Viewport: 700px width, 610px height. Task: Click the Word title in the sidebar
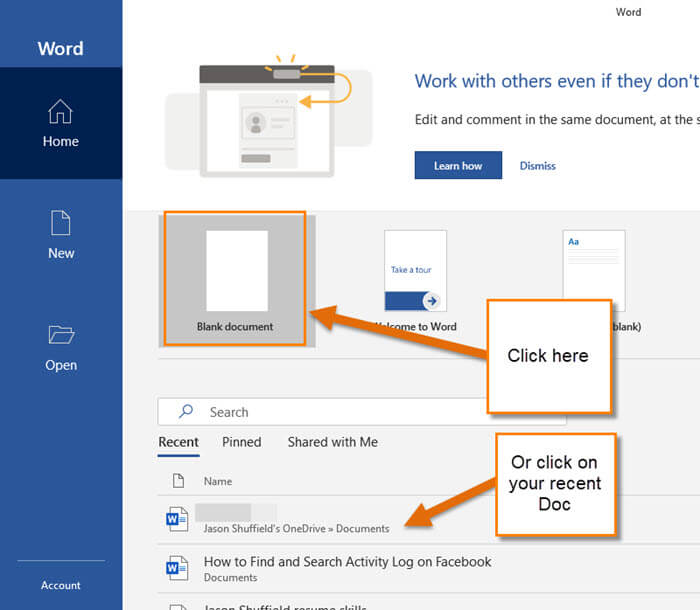click(60, 49)
